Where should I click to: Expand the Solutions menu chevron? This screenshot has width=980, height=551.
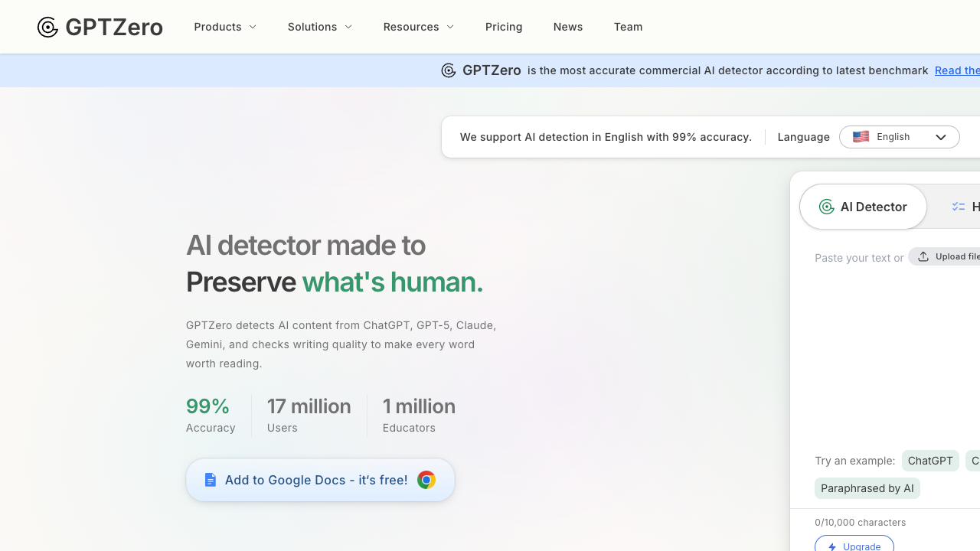pyautogui.click(x=348, y=27)
